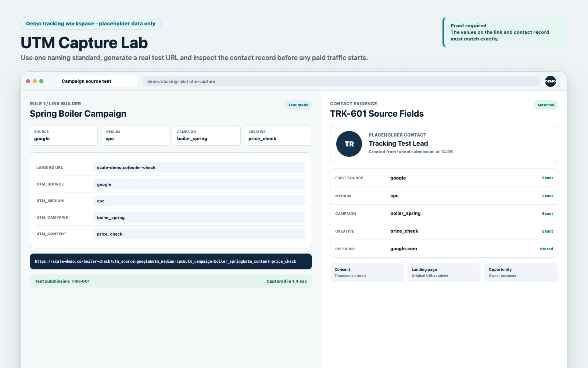588x368 pixels.
Task: Click the Matched status badge
Action: [546, 105]
